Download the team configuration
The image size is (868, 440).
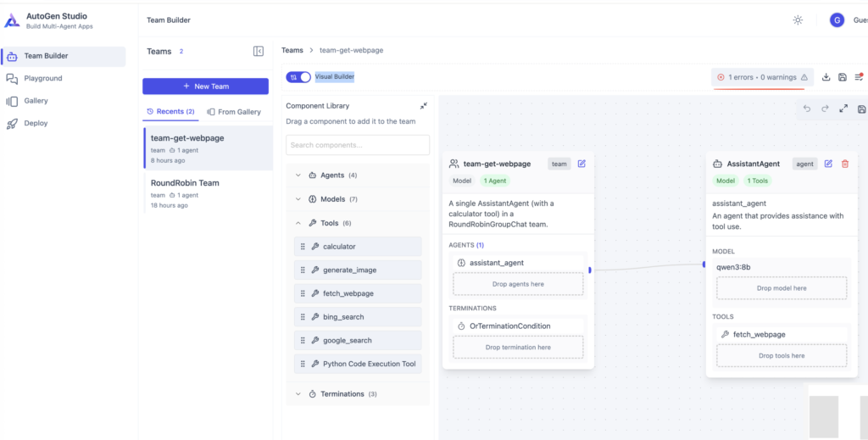point(826,77)
